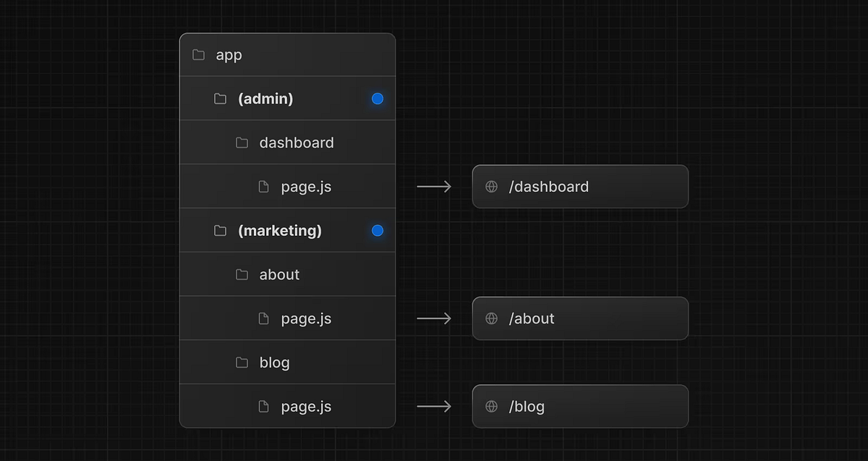Click the globe icon beside /dashboard

tap(491, 186)
